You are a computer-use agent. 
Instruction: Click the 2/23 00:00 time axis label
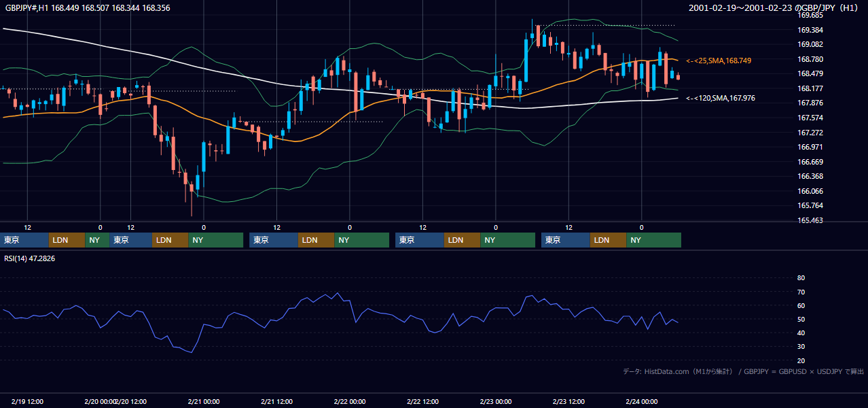pyautogui.click(x=496, y=401)
